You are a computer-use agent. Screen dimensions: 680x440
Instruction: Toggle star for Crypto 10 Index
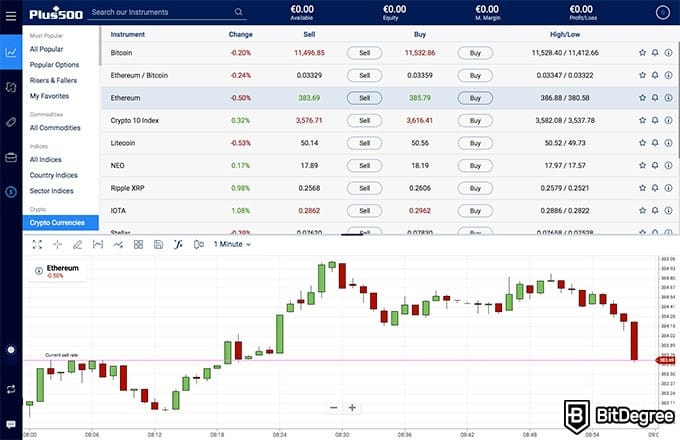(642, 120)
